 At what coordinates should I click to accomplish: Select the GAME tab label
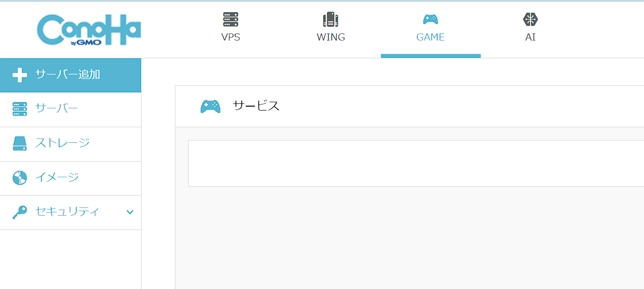(430, 37)
